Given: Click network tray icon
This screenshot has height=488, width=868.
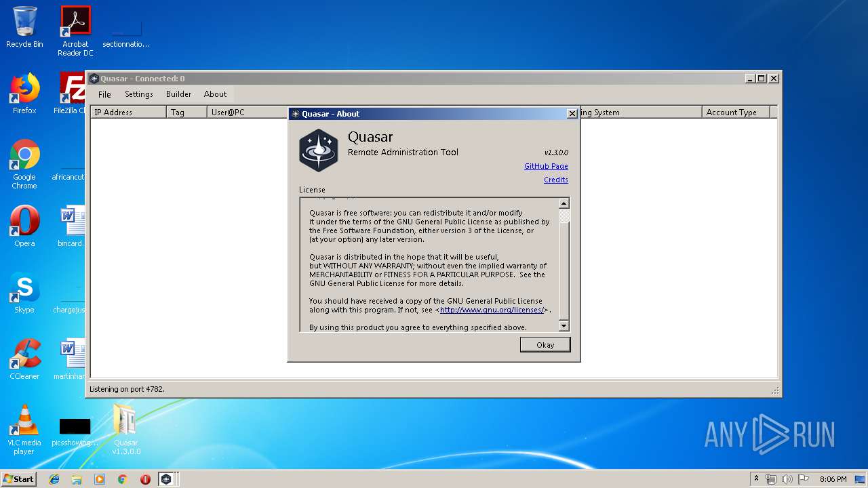Looking at the screenshot, I should point(771,479).
